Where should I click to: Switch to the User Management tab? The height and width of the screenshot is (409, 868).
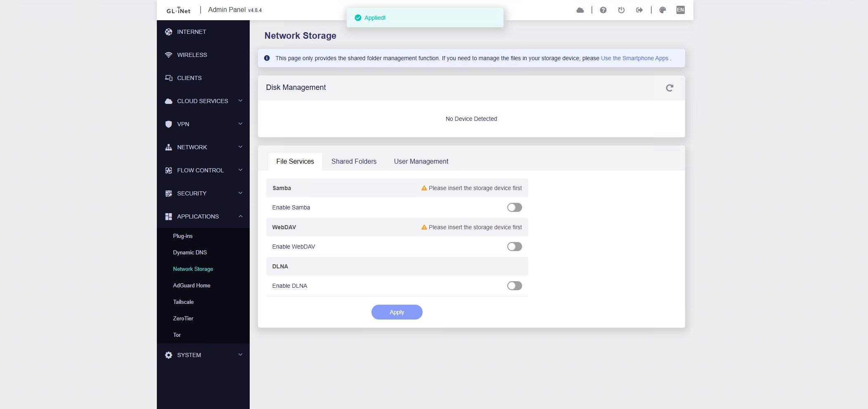tap(421, 162)
